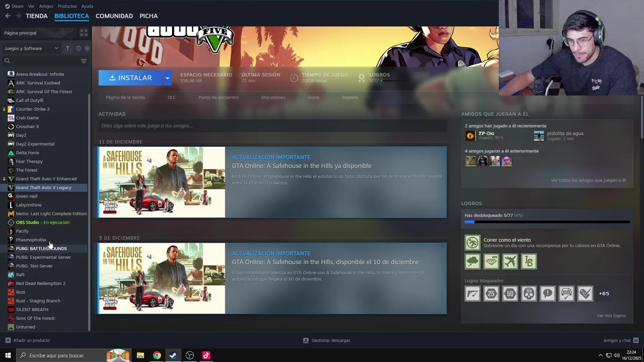The width and height of the screenshot is (644, 362).
Task: Select OBS Studio running entry
Action: click(x=43, y=222)
